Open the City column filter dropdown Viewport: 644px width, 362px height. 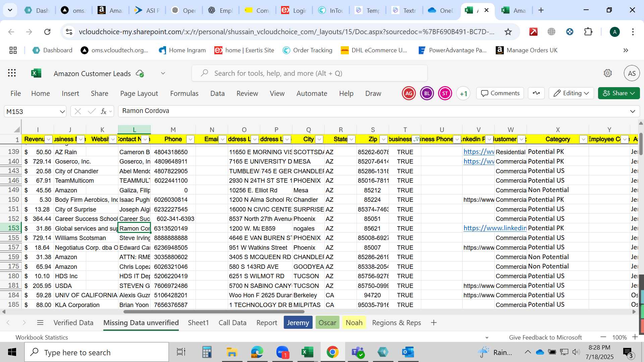coord(319,139)
